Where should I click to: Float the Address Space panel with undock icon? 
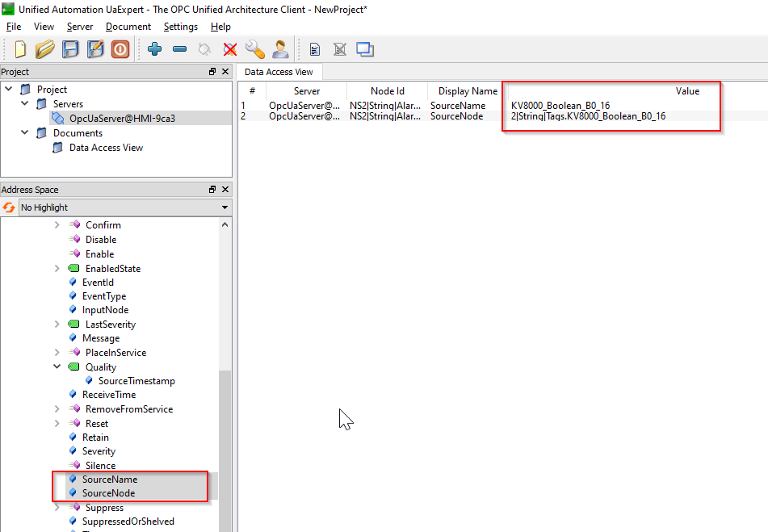pos(212,190)
